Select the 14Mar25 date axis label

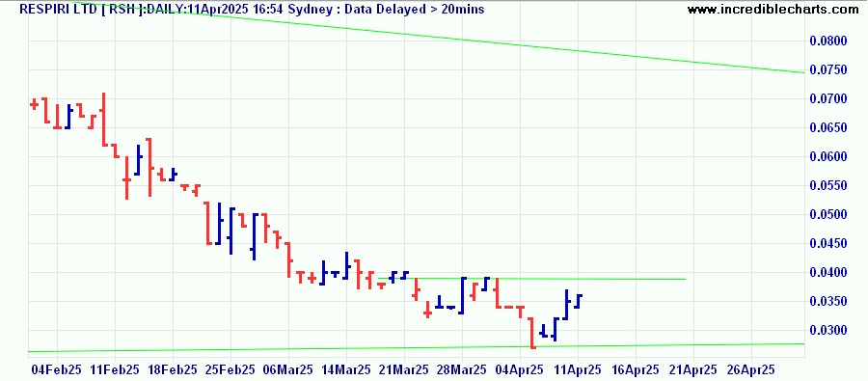[x=346, y=369]
